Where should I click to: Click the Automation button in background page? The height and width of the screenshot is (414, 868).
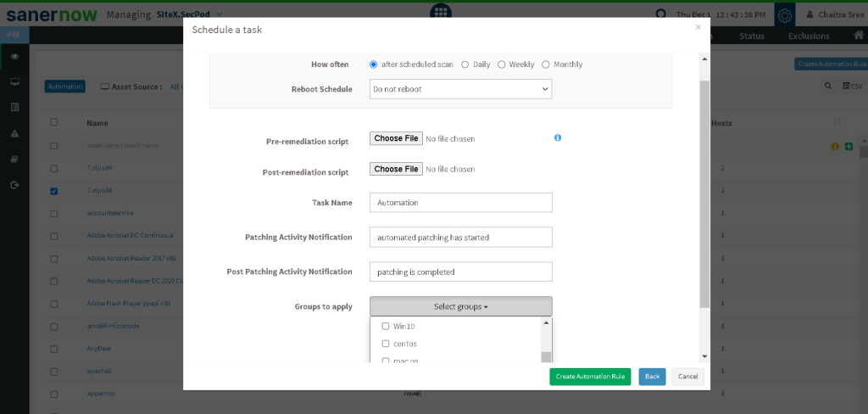point(64,87)
